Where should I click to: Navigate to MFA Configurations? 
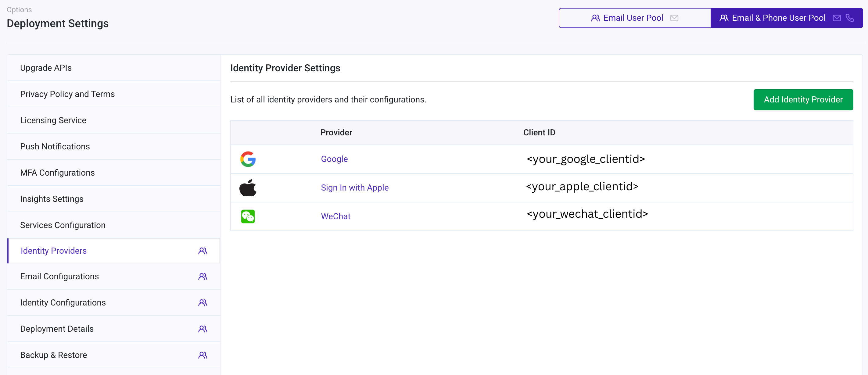point(57,173)
